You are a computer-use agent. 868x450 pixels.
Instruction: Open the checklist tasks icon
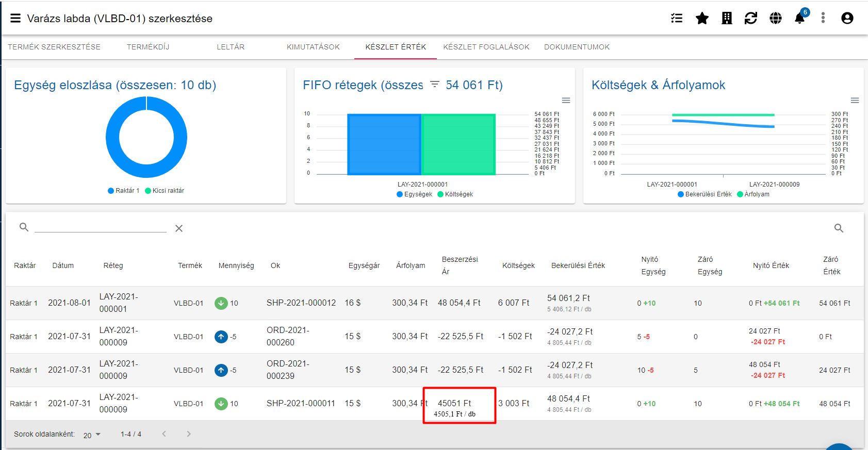pos(677,19)
